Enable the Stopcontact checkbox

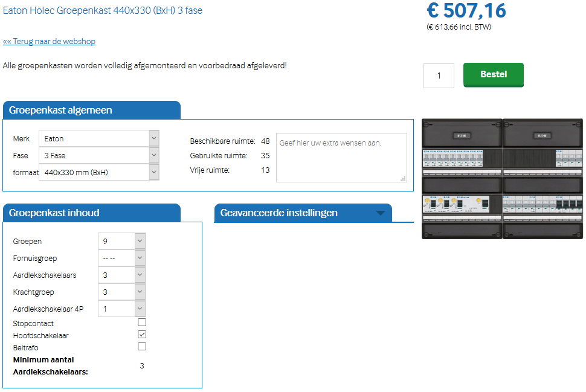(142, 322)
